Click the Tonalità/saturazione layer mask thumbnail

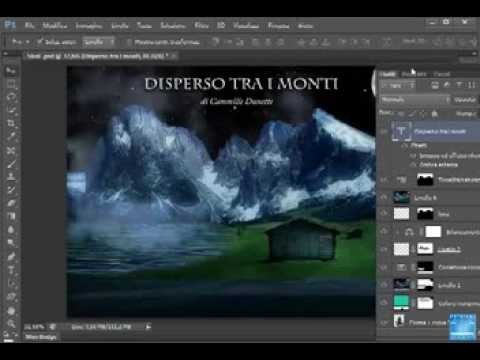425,180
